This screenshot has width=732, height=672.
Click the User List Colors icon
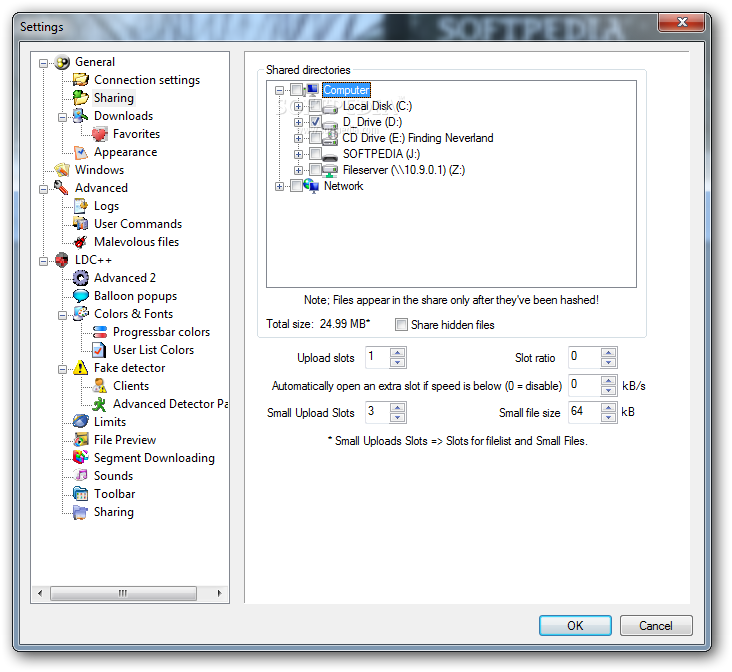(99, 350)
